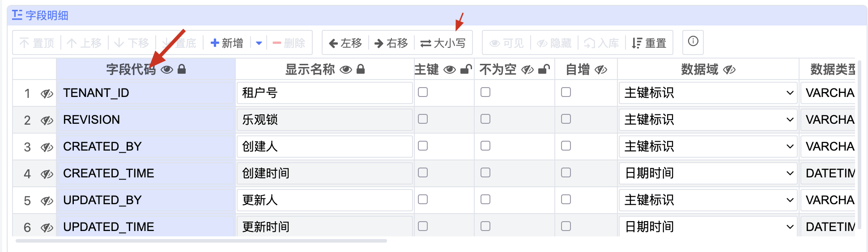The width and height of the screenshot is (868, 252).
Task: Select the 字段明细 panel title
Action: click(47, 16)
